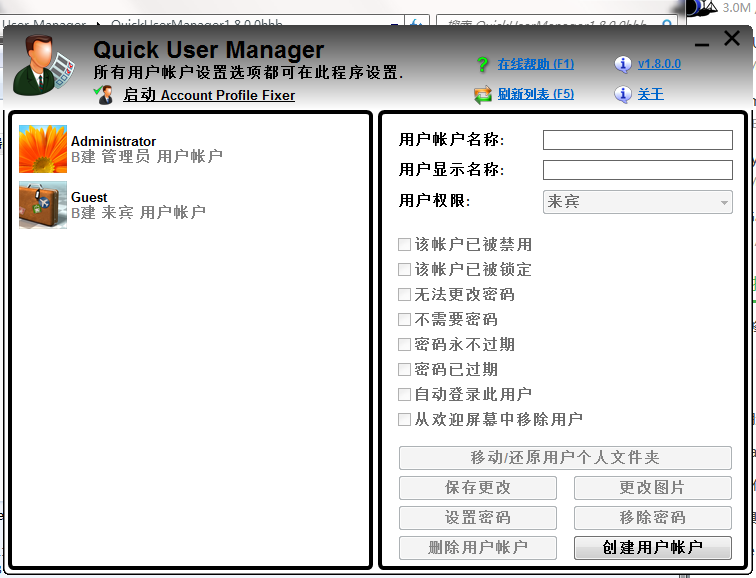Image resolution: width=756 pixels, height=578 pixels.
Task: Click the 刷新列表 (F5) link
Action: (536, 94)
